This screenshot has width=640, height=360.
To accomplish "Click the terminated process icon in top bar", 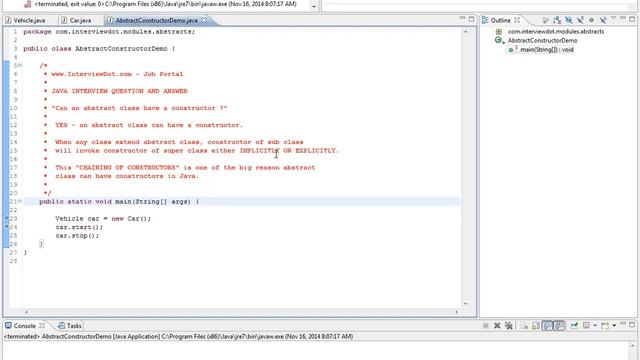I will click(27, 4).
